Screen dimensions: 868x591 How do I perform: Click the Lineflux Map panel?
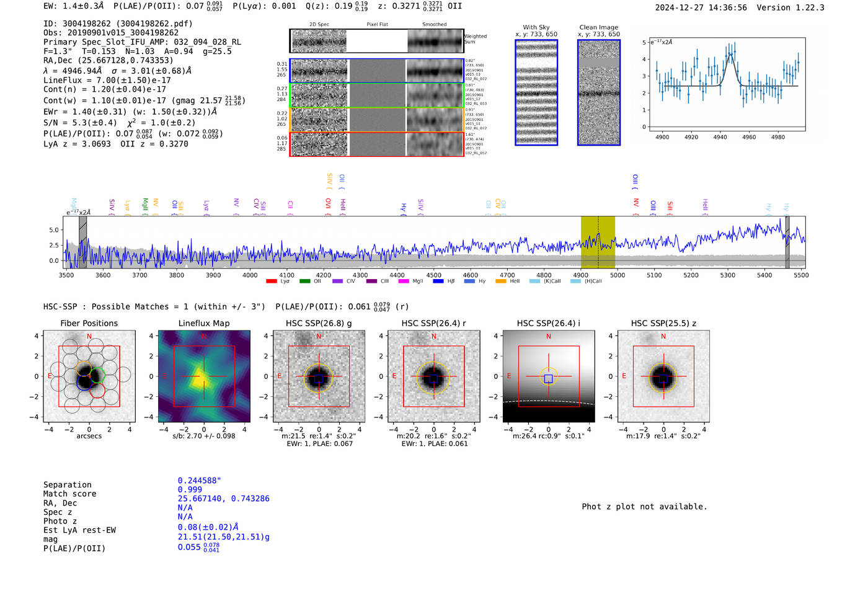(204, 376)
